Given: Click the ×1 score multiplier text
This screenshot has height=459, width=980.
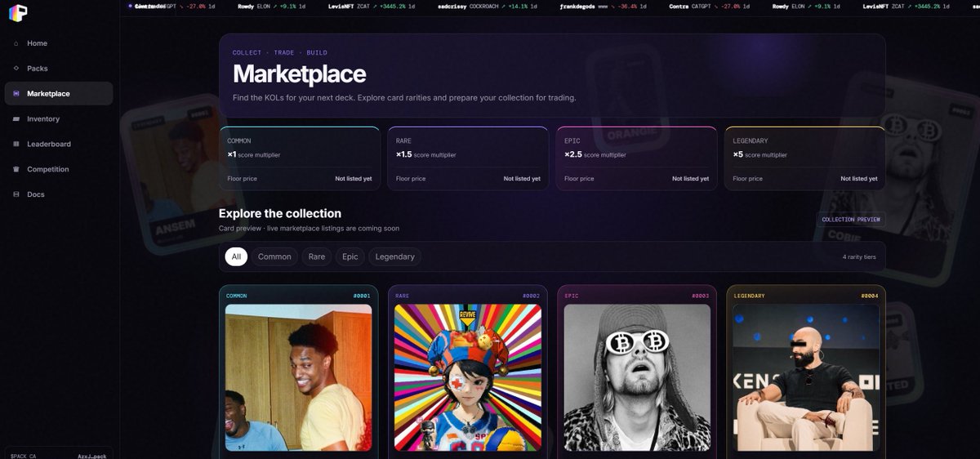Looking at the screenshot, I should [x=254, y=154].
